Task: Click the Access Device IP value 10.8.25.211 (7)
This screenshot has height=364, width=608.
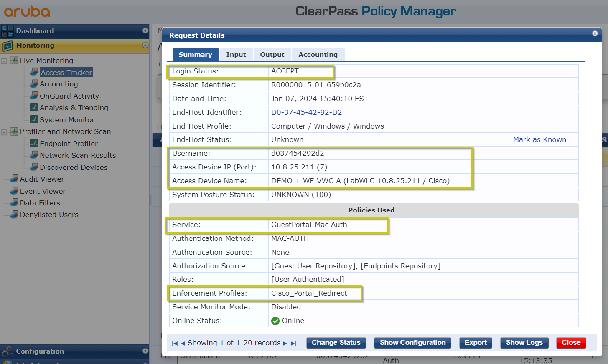Action: pyautogui.click(x=299, y=167)
